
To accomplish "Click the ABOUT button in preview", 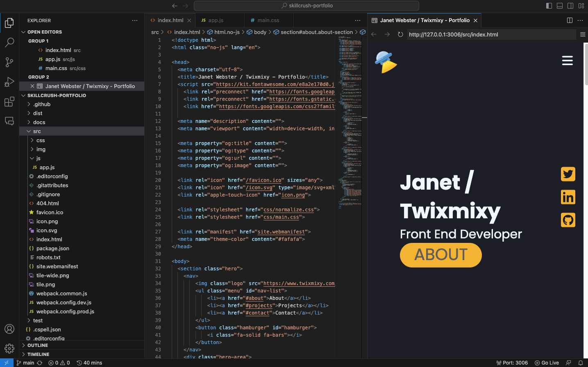I will coord(441,255).
